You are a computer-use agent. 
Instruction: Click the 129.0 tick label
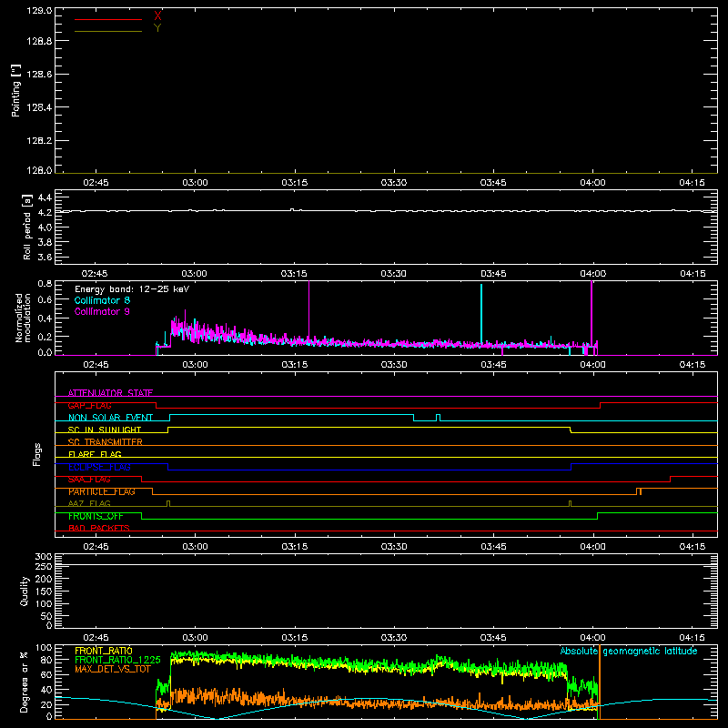tap(39, 10)
